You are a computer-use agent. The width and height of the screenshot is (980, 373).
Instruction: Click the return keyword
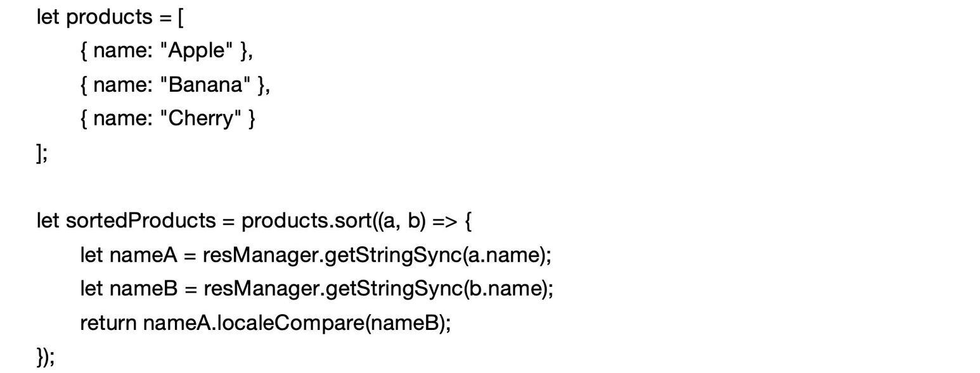tap(108, 323)
